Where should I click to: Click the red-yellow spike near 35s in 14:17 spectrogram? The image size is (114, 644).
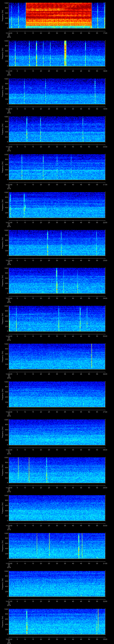(x=65, y=53)
